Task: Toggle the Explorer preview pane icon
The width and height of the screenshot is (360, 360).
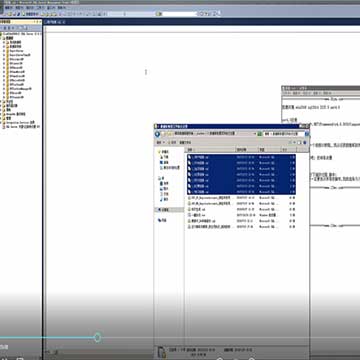Action: click(x=300, y=142)
